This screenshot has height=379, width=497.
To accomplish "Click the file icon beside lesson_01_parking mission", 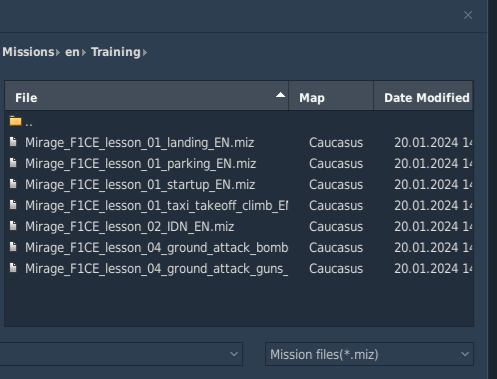I will click(x=13, y=163).
